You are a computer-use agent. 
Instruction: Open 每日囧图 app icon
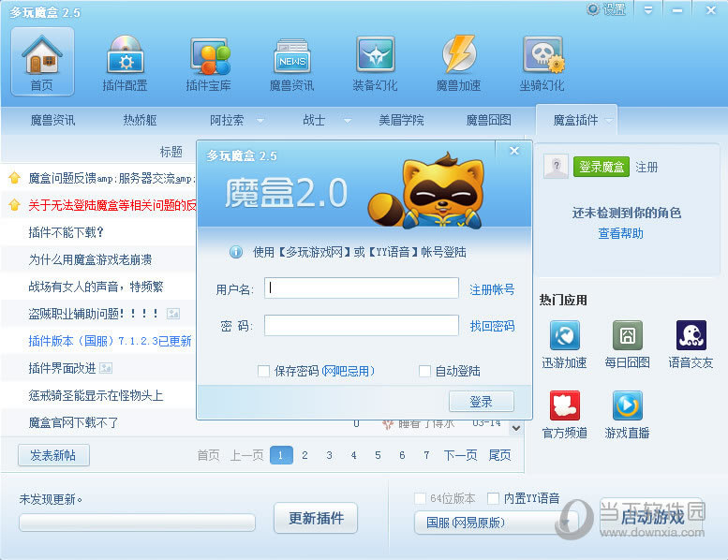click(627, 334)
